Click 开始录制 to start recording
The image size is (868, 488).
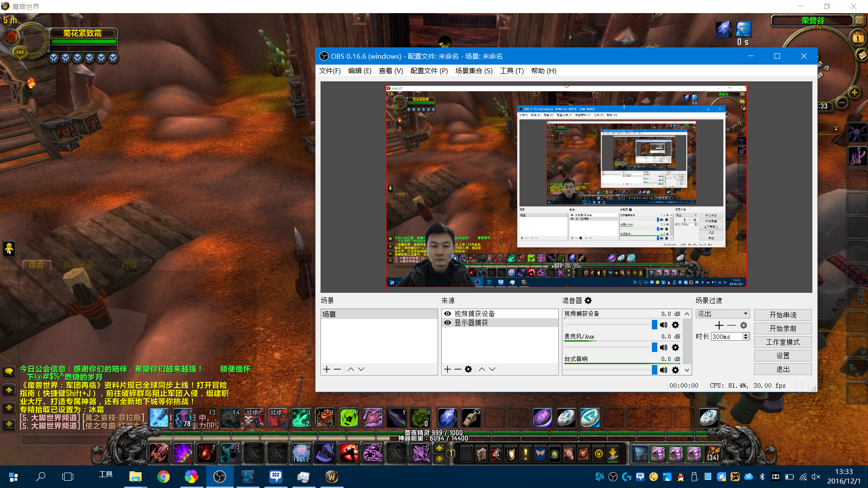[x=783, y=328]
